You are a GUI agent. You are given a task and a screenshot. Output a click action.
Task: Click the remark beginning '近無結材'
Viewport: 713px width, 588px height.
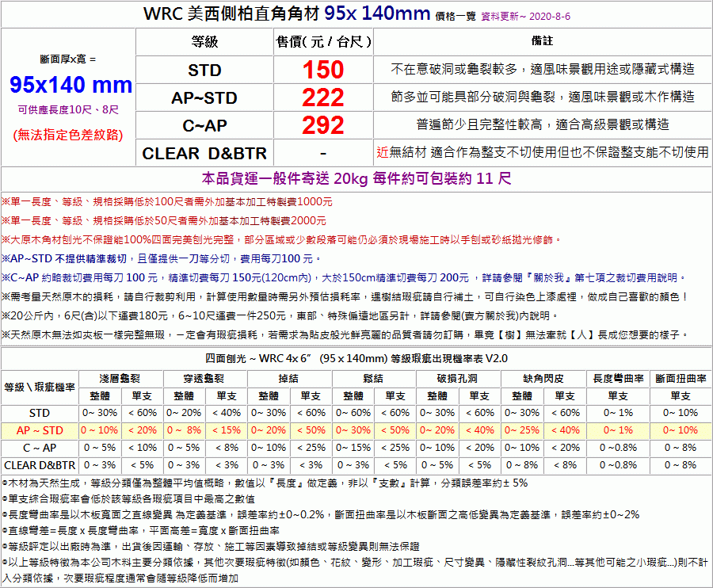point(543,152)
